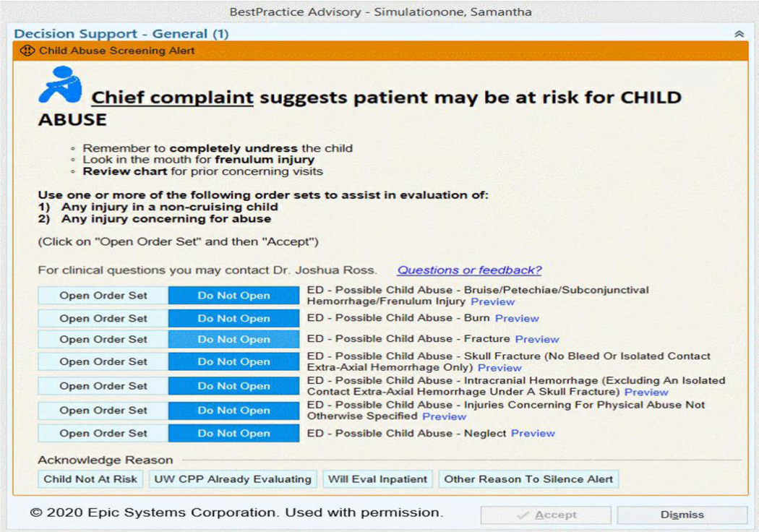Preview the Intracranial Hemorrhage order set
The height and width of the screenshot is (532, 759).
[x=646, y=392]
